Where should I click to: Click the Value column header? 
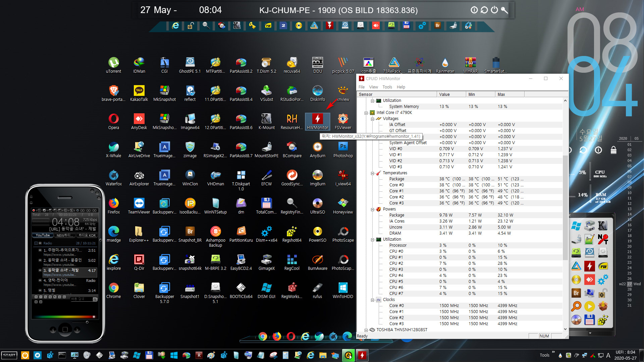tap(451, 95)
